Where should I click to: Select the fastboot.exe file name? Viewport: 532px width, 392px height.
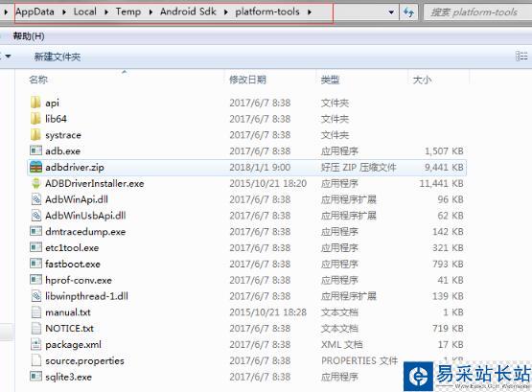tap(73, 264)
